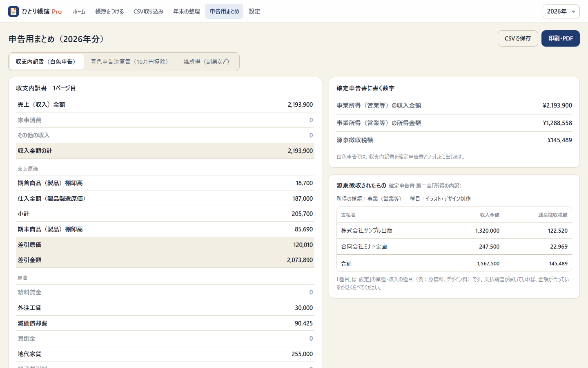
Task: Click the 差引原価 value 120,010
Action: [303, 245]
